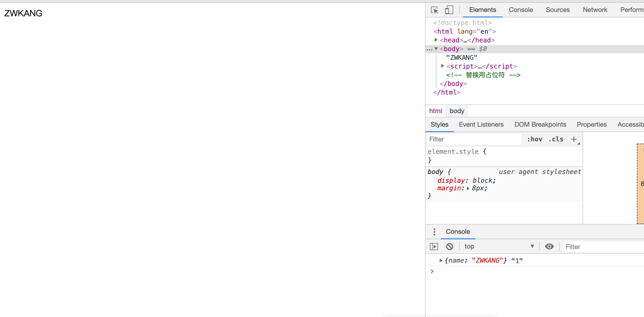
Task: Select the Sources menu tab
Action: pyautogui.click(x=558, y=10)
